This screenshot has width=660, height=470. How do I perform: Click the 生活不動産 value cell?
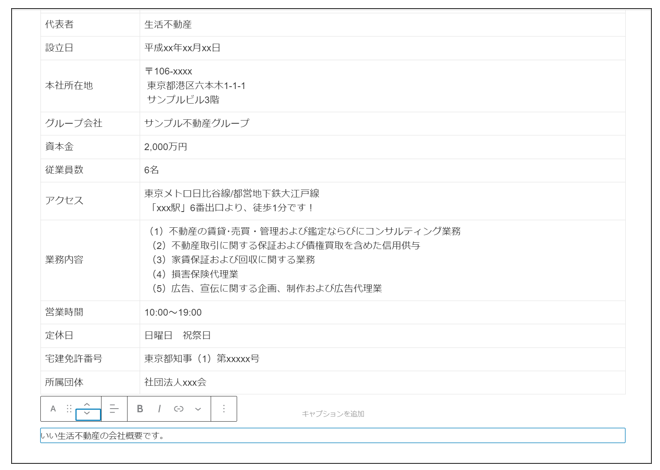coord(168,24)
